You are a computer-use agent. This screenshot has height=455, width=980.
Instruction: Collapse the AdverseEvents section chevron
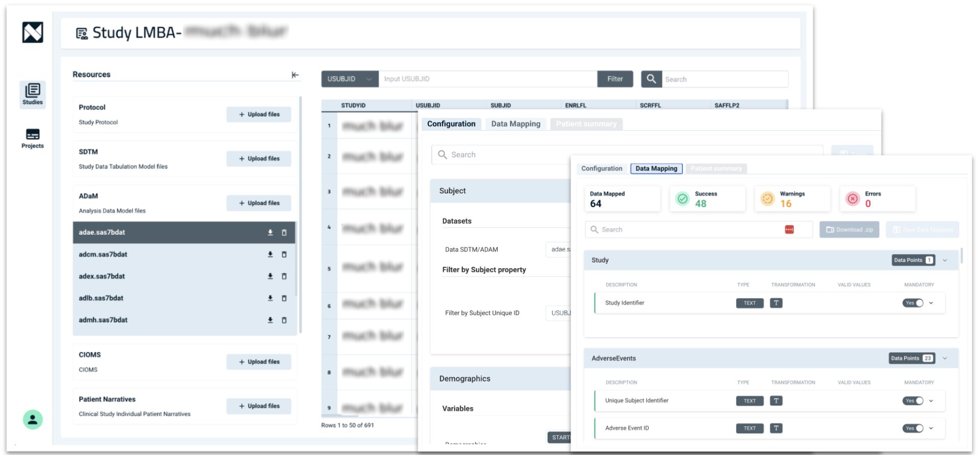(945, 359)
